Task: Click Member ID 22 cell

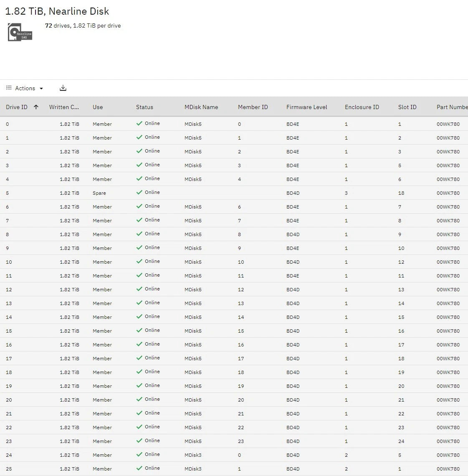Action: [x=241, y=428]
